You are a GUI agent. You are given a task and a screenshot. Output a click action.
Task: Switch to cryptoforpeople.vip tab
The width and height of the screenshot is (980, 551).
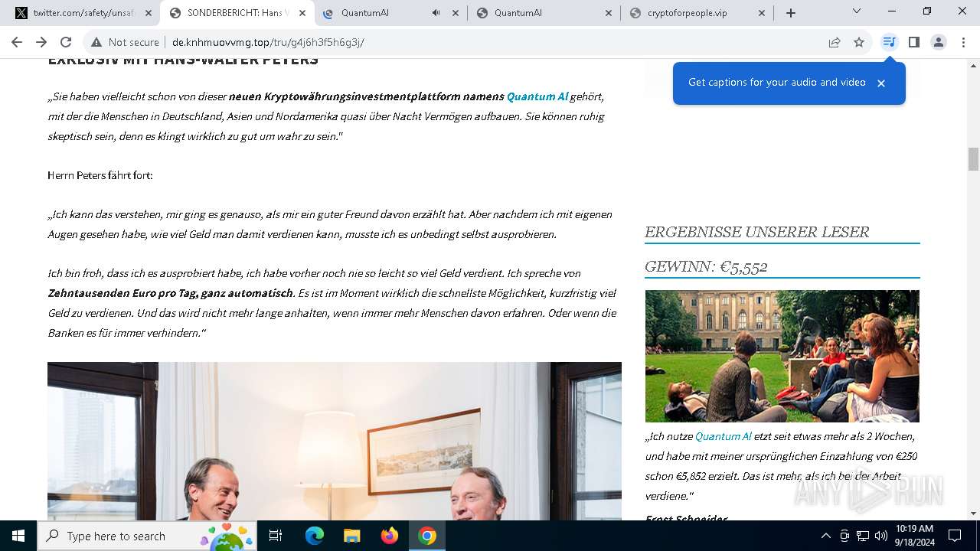[697, 13]
